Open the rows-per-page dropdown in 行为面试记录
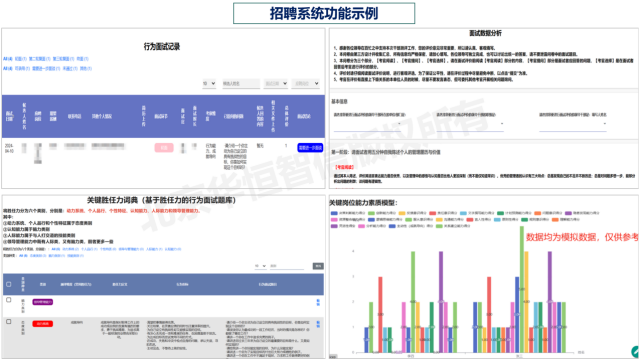 pyautogui.click(x=209, y=83)
